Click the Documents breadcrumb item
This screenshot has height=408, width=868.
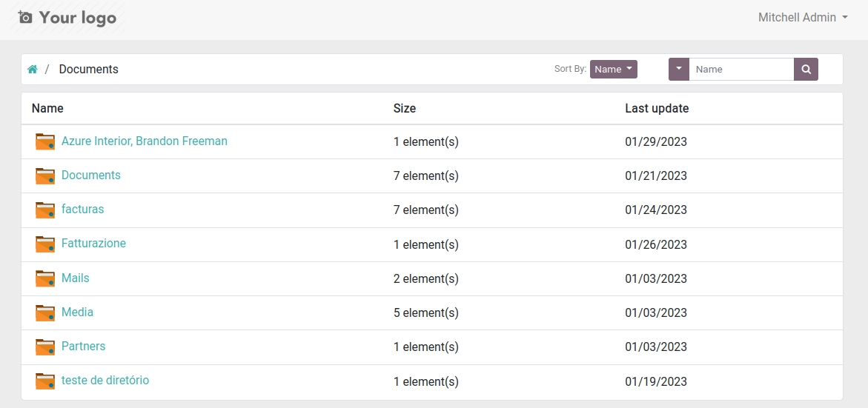tap(88, 70)
